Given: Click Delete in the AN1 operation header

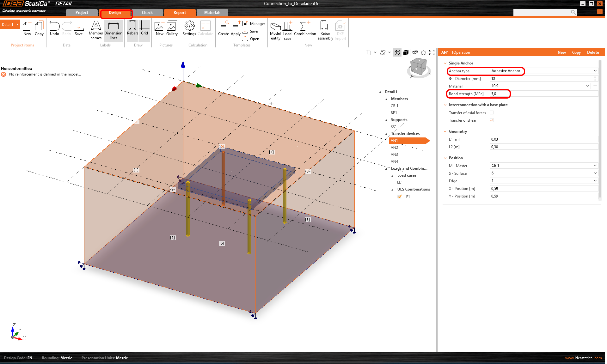Looking at the screenshot, I should 593,52.
